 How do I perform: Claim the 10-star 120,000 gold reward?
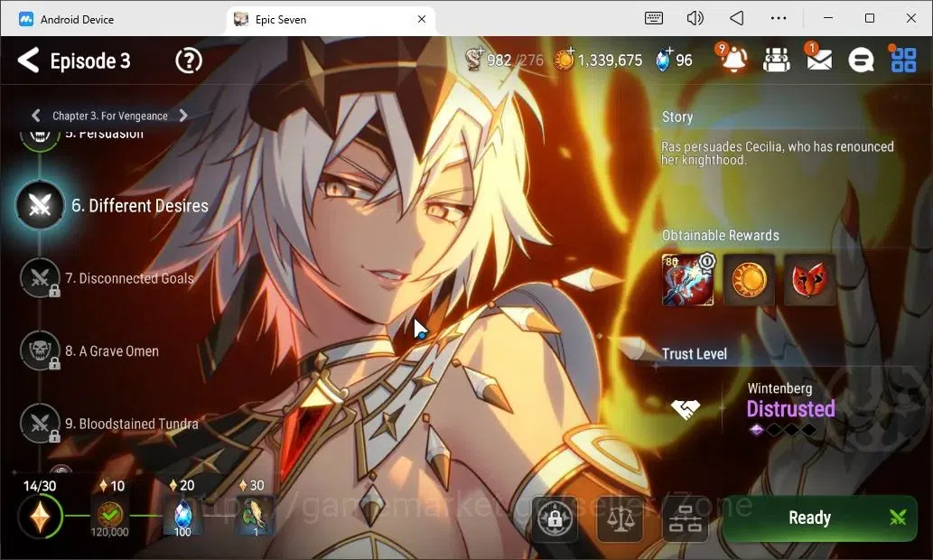point(110,516)
